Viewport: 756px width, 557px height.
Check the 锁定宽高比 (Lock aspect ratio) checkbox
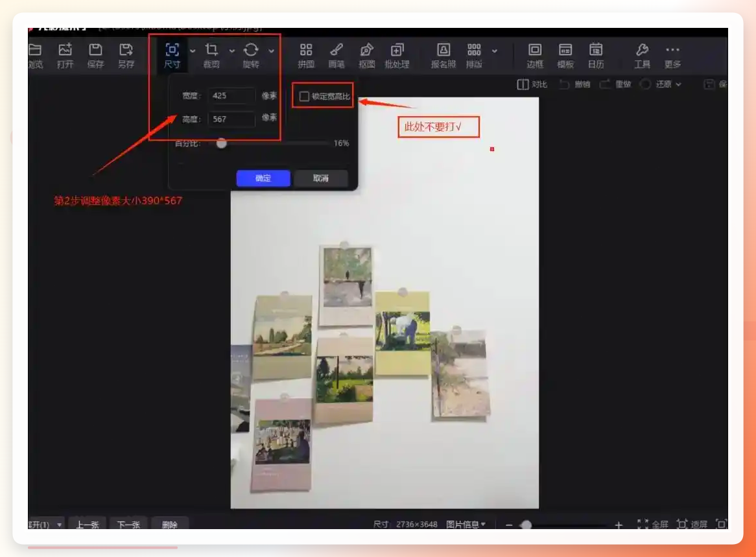click(304, 97)
